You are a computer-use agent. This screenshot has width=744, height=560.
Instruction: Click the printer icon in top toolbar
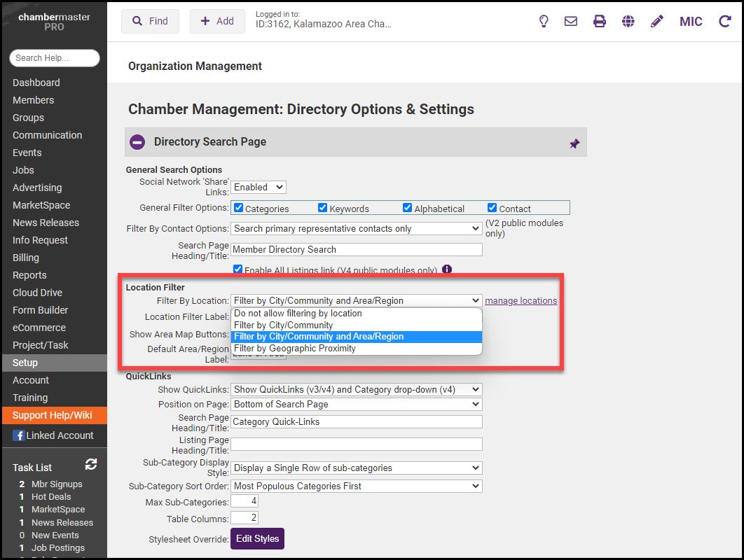click(x=600, y=22)
